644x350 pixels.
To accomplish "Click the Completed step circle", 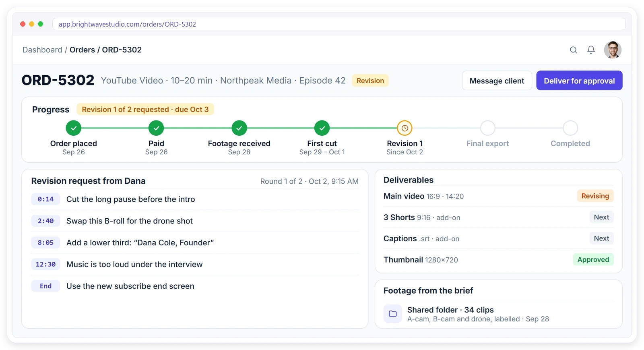I will click(x=570, y=128).
